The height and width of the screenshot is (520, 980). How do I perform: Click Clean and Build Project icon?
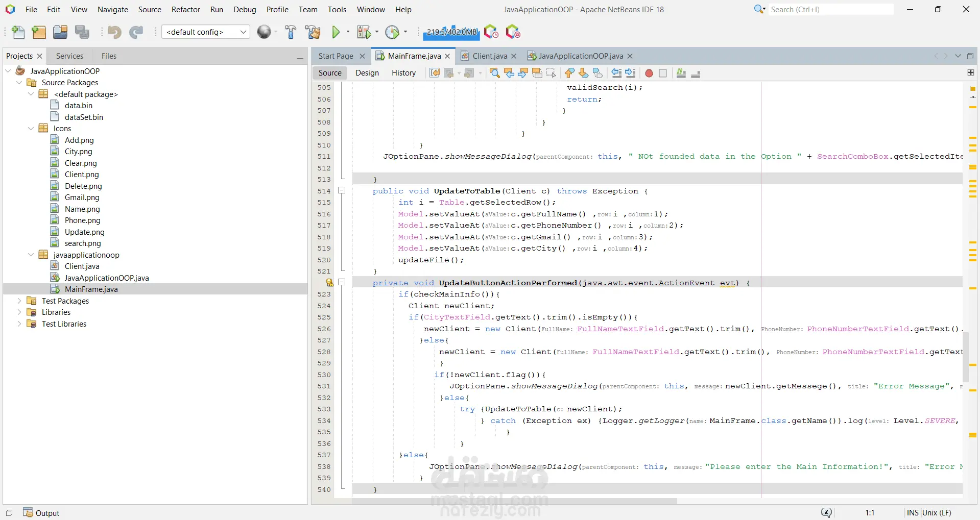[313, 32]
